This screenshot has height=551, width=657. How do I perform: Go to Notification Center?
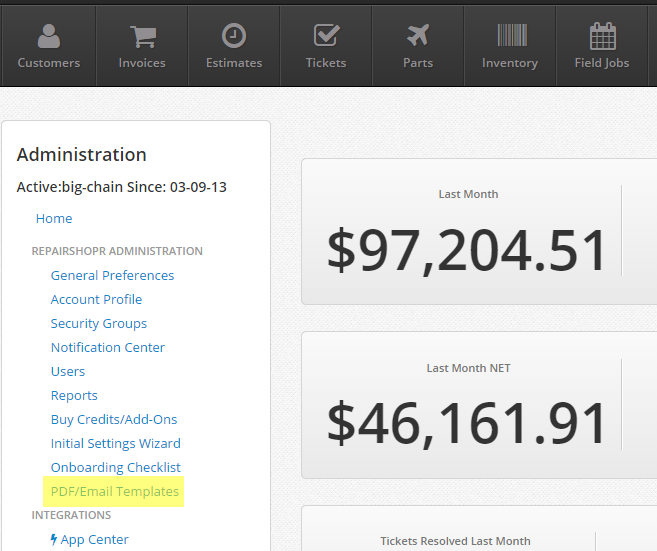(108, 347)
